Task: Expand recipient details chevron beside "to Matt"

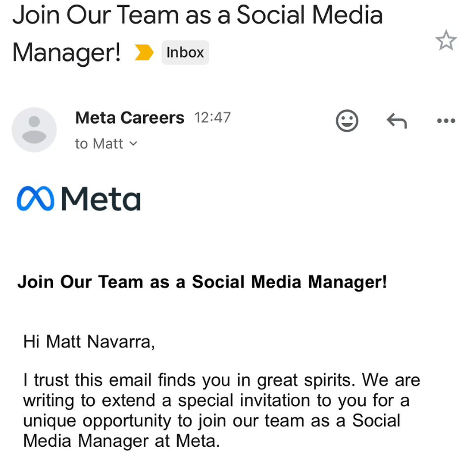Action: pyautogui.click(x=134, y=144)
